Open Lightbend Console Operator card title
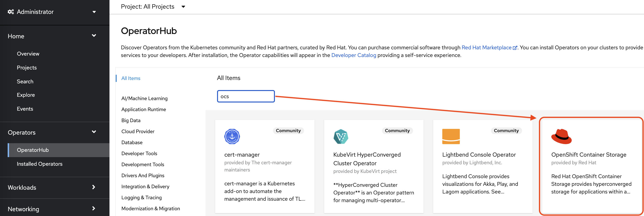This screenshot has width=644, height=216. pos(479,155)
